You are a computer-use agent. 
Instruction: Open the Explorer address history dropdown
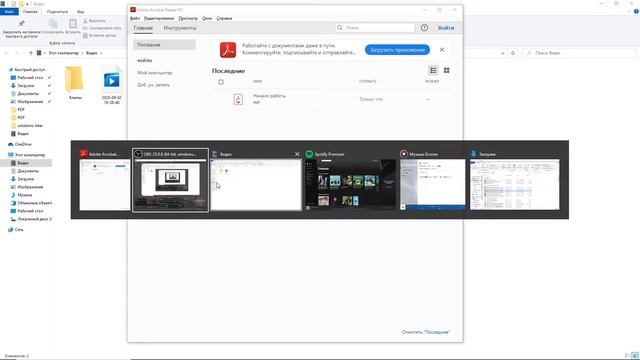point(502,53)
